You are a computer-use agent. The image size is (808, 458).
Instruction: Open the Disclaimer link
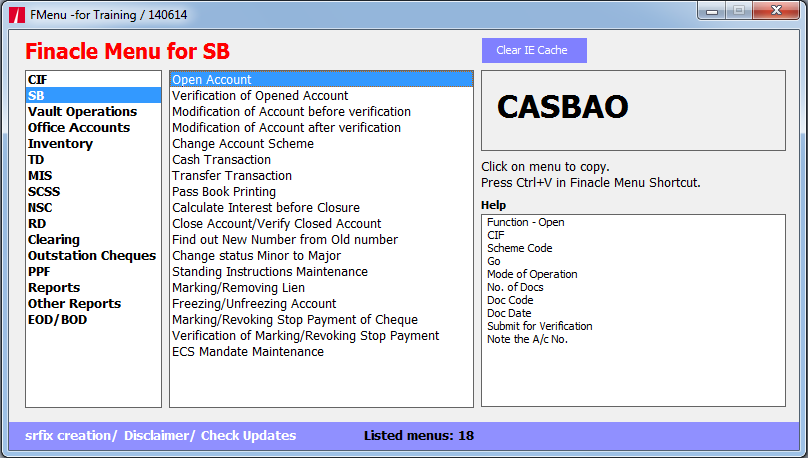pyautogui.click(x=158, y=436)
